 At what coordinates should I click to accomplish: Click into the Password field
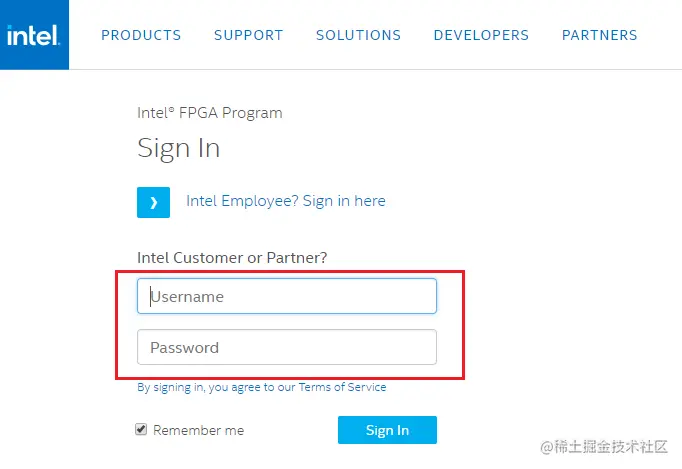287,347
